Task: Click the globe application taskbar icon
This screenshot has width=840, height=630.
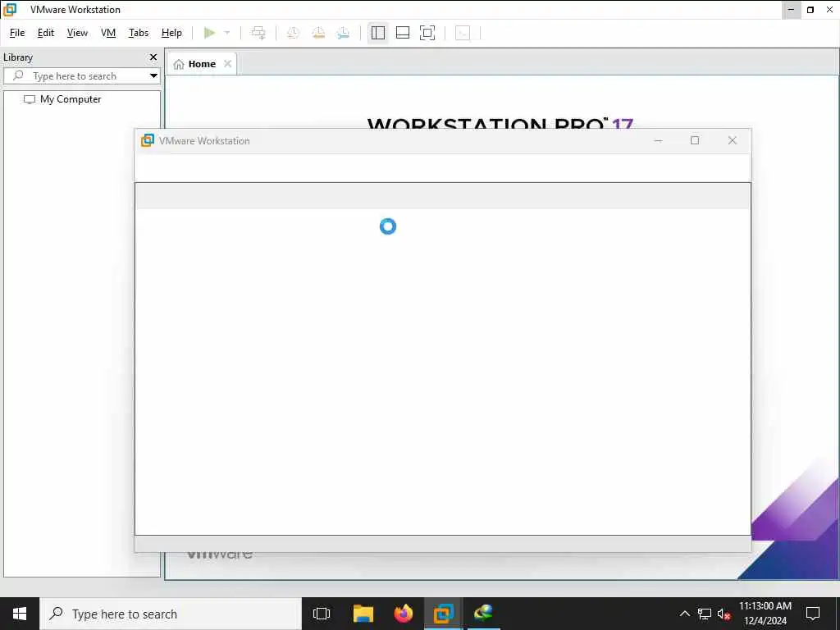Action: pos(483,614)
